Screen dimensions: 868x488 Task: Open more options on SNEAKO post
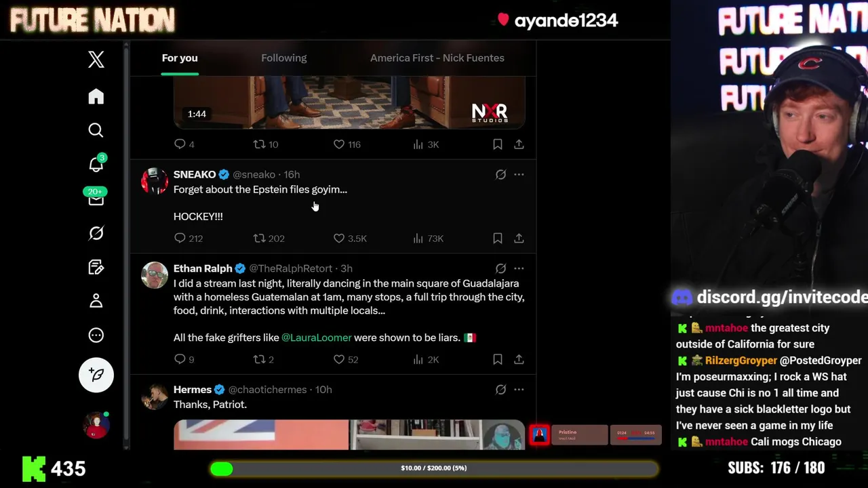click(x=519, y=174)
